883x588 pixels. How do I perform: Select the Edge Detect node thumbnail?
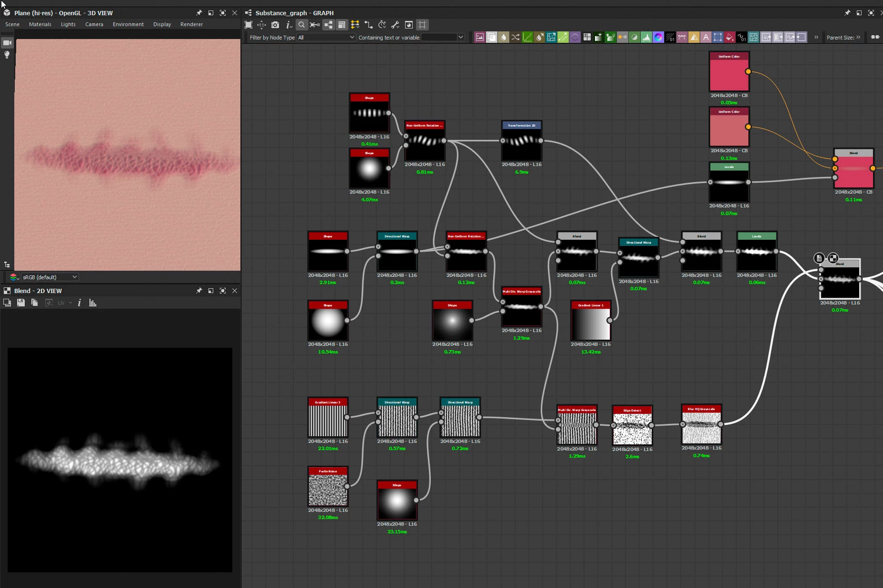632,426
